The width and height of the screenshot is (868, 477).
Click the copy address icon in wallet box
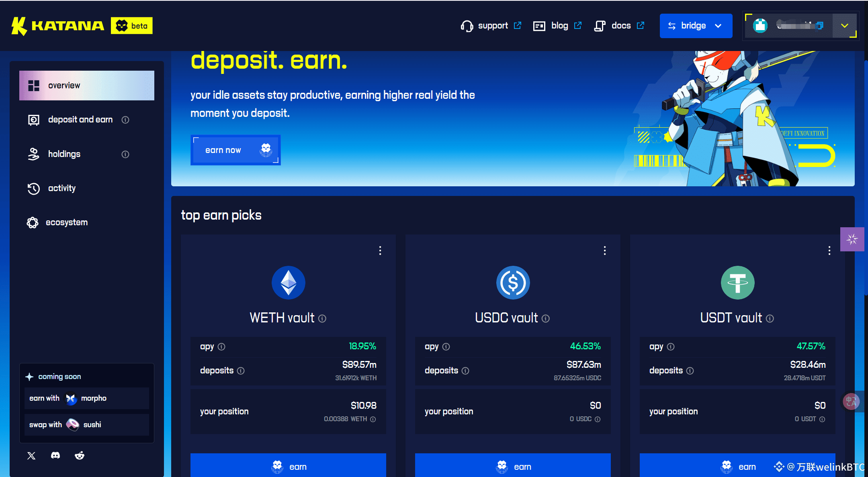820,26
